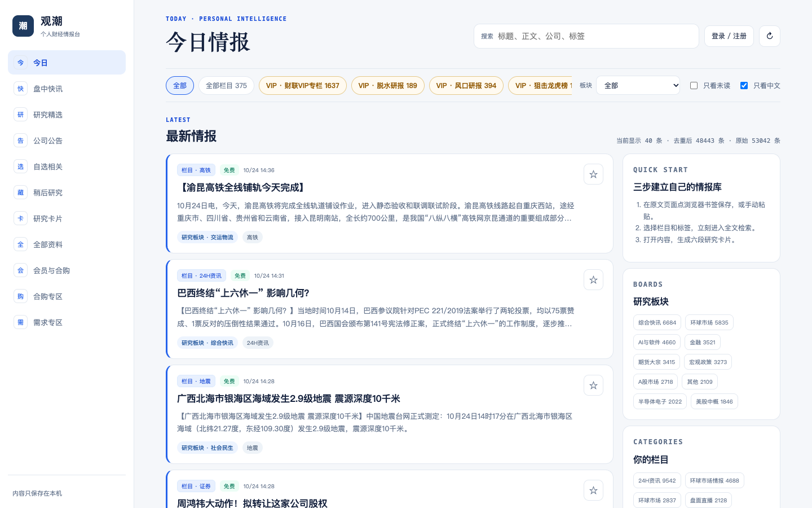
Task: Click the search input field
Action: [x=586, y=36]
